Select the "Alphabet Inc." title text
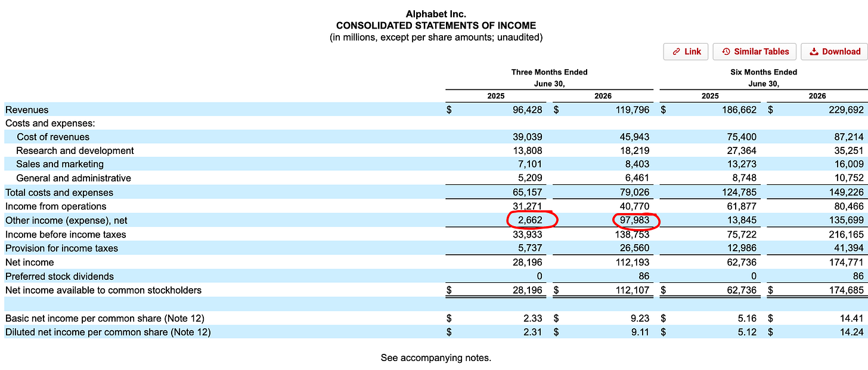The width and height of the screenshot is (868, 370). click(436, 14)
